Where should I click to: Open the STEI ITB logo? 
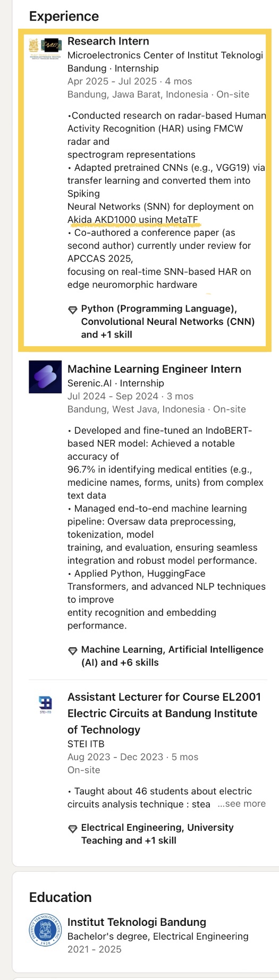(x=45, y=705)
